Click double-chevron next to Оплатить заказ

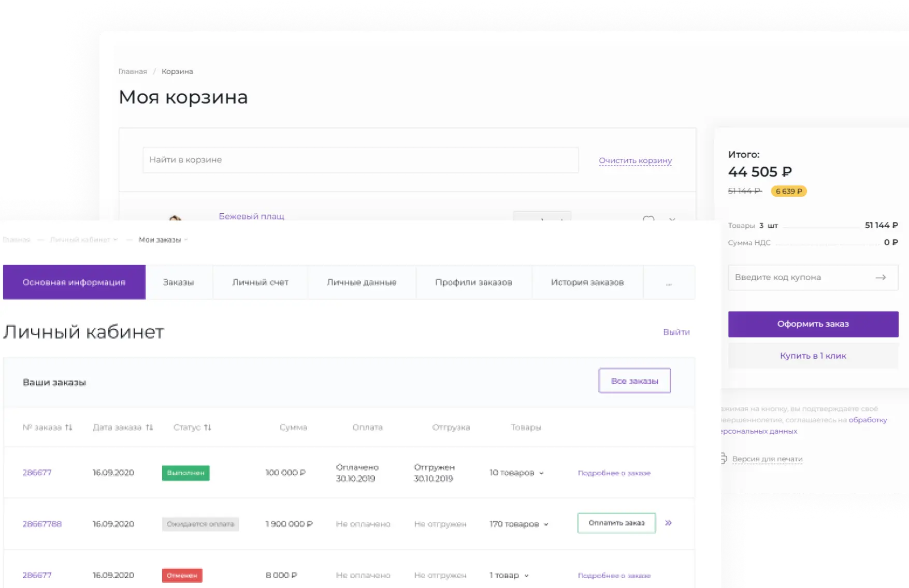(669, 523)
